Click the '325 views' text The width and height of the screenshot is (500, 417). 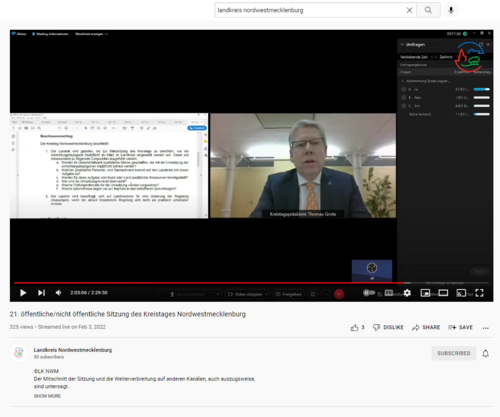coord(21,327)
